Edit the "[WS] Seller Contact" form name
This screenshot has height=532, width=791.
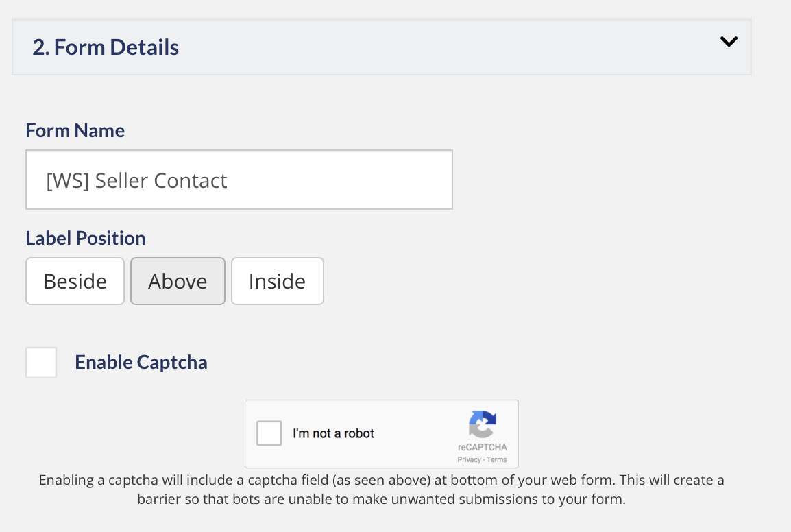tap(239, 180)
